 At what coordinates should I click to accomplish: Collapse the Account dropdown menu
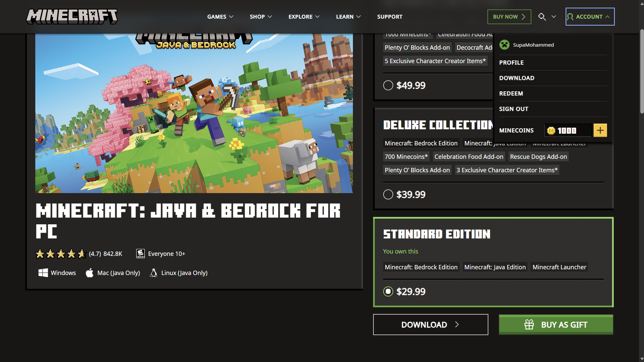[590, 16]
